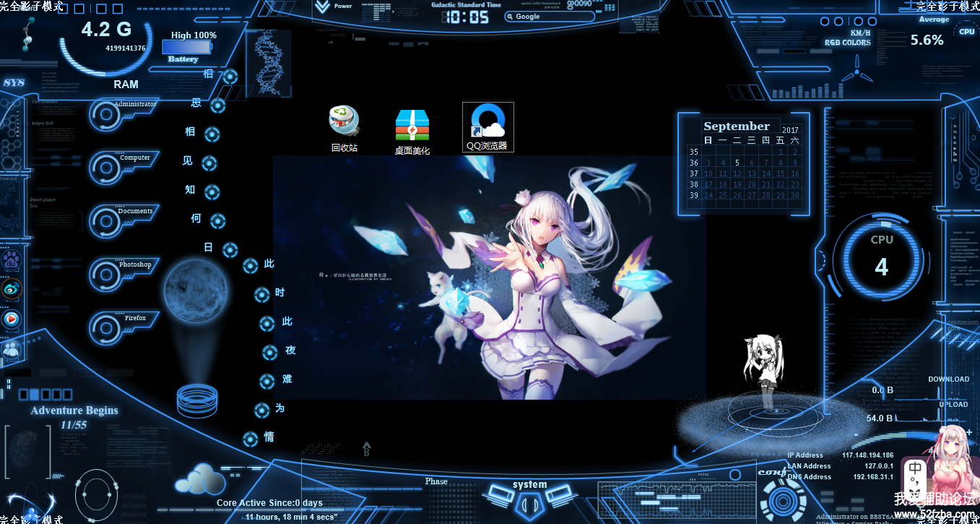Click into the Google search field
Image resolution: width=980 pixels, height=524 pixels.
(550, 16)
